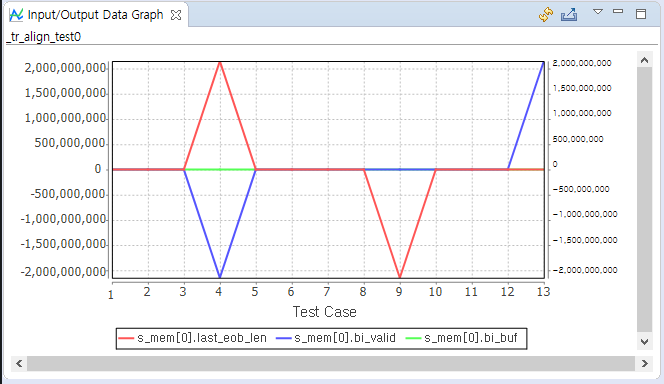The width and height of the screenshot is (664, 384).
Task: Open the View Menu dropdown triangle
Action: pyautogui.click(x=598, y=12)
